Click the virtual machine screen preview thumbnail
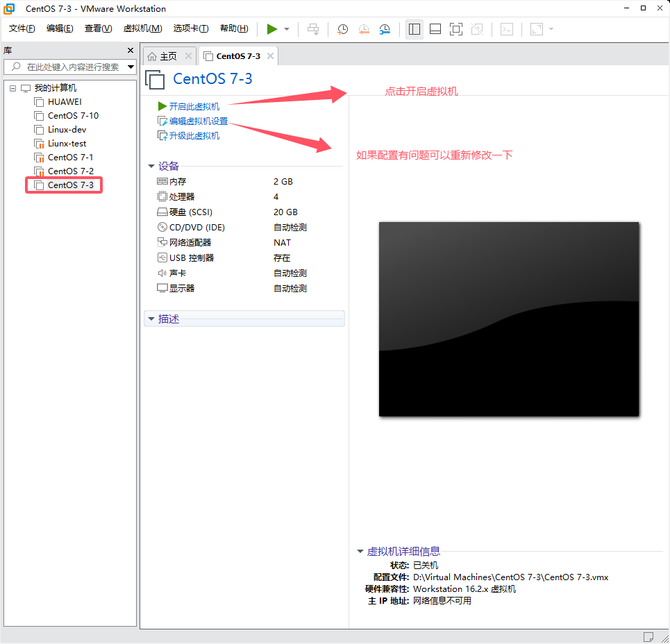670x644 pixels. pyautogui.click(x=508, y=319)
